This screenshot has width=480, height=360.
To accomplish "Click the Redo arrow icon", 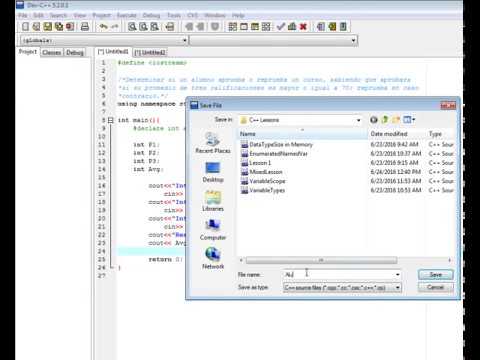I will tap(114, 27).
